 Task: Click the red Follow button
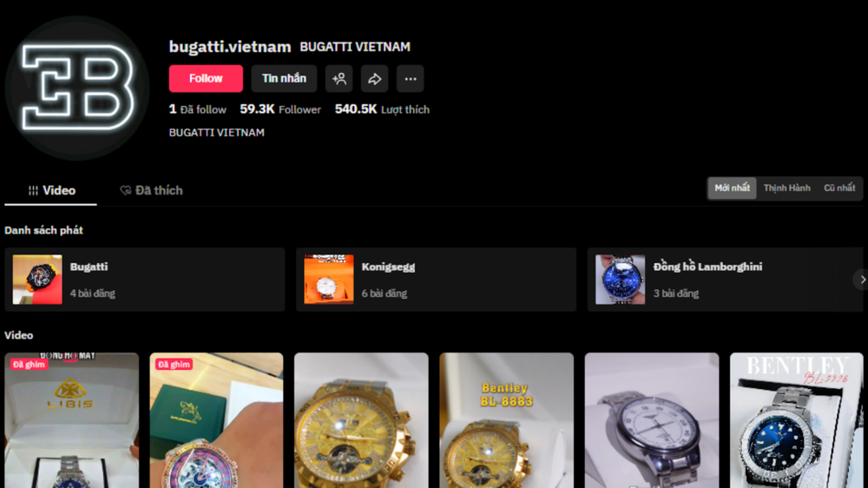click(x=206, y=79)
